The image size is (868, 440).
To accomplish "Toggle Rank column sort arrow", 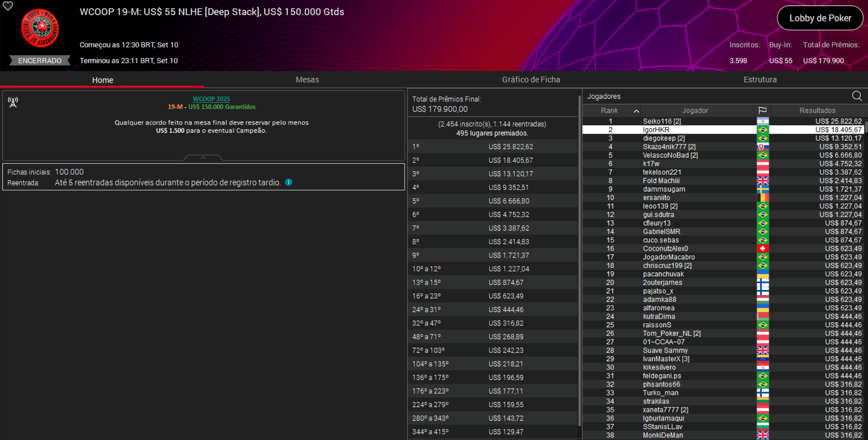I will point(636,111).
